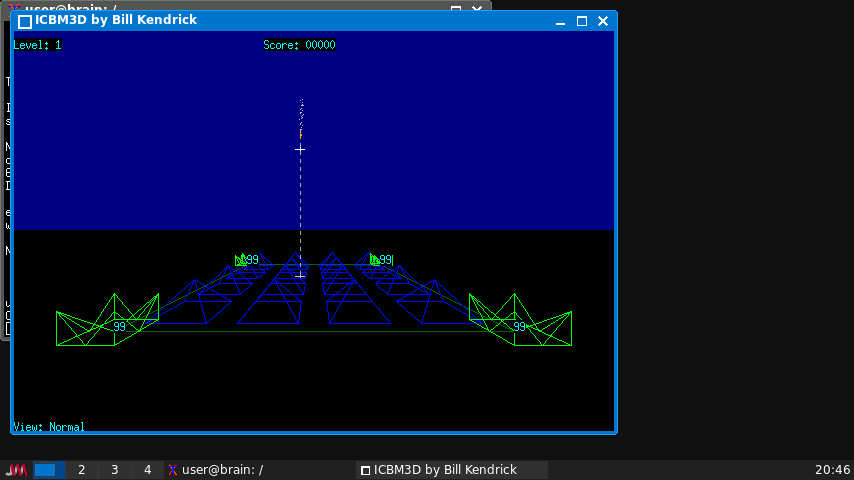
Task: Click the taskbar clock showing 20:46
Action: (832, 470)
